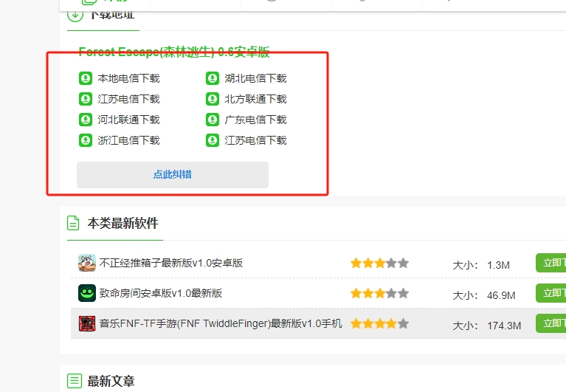Click the 不正经推箱子 app thumbnail icon
Viewport: 566px width, 392px height.
pyautogui.click(x=87, y=263)
